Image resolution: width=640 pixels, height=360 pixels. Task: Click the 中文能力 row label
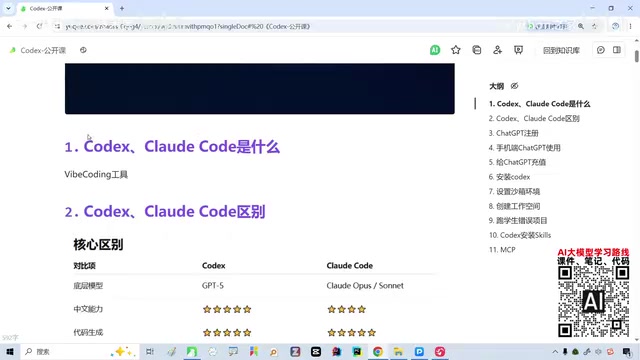88,309
